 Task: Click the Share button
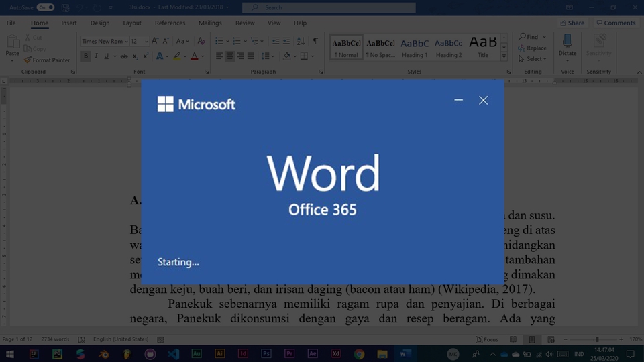tap(572, 23)
